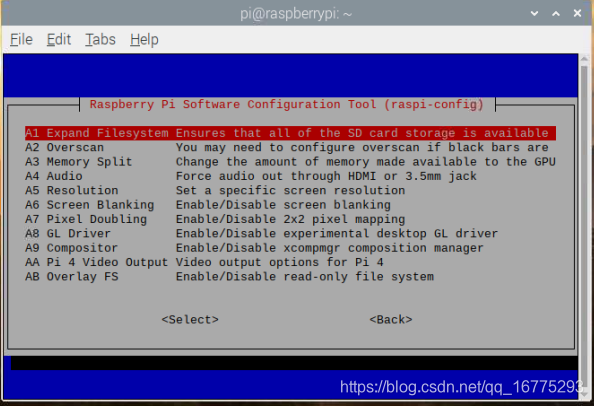Click 'Enable/Disable experimental desktop GL driver' text
Image resolution: width=594 pixels, height=406 pixels.
[x=337, y=234]
